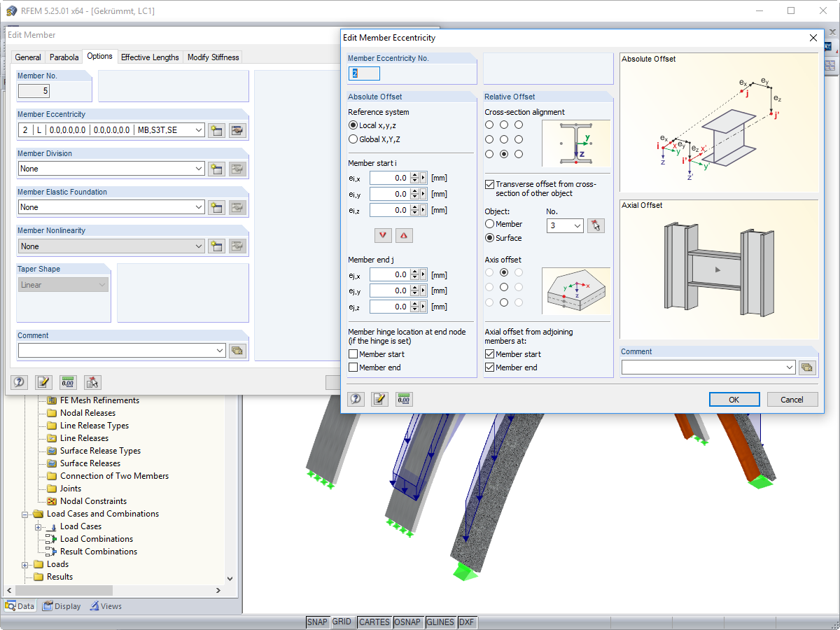Confirm the eccentricity dialog with OK
Viewport: 840px width, 630px height.
[734, 399]
